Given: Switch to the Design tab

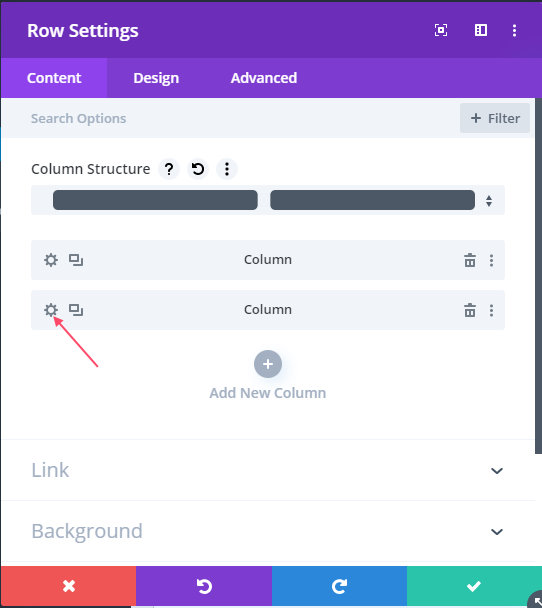Looking at the screenshot, I should point(156,78).
